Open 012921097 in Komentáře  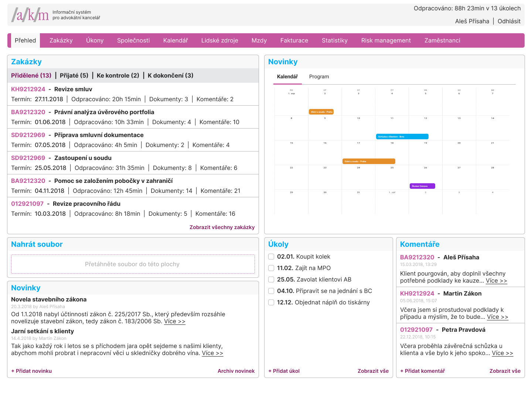tap(416, 330)
